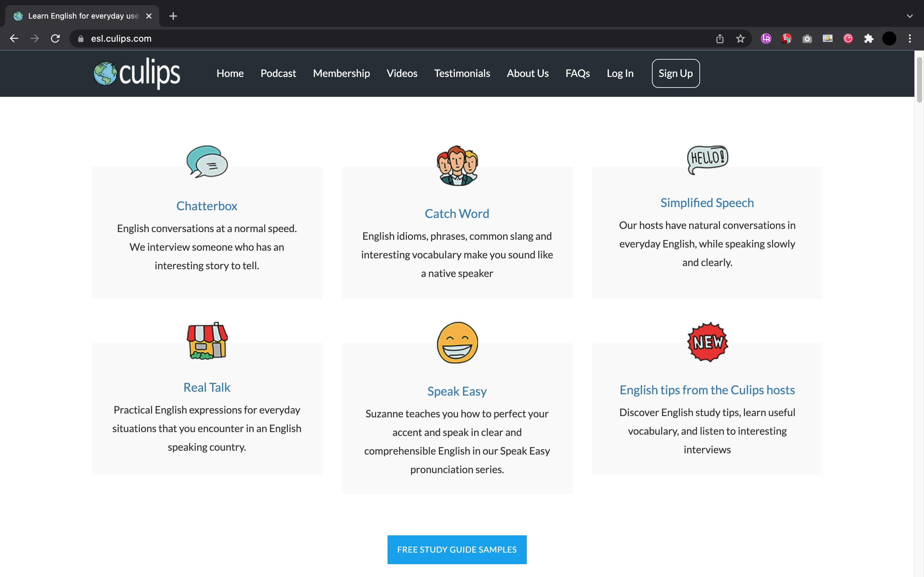Go to the Membership page
Screen dimensions: 924x577
click(x=341, y=73)
